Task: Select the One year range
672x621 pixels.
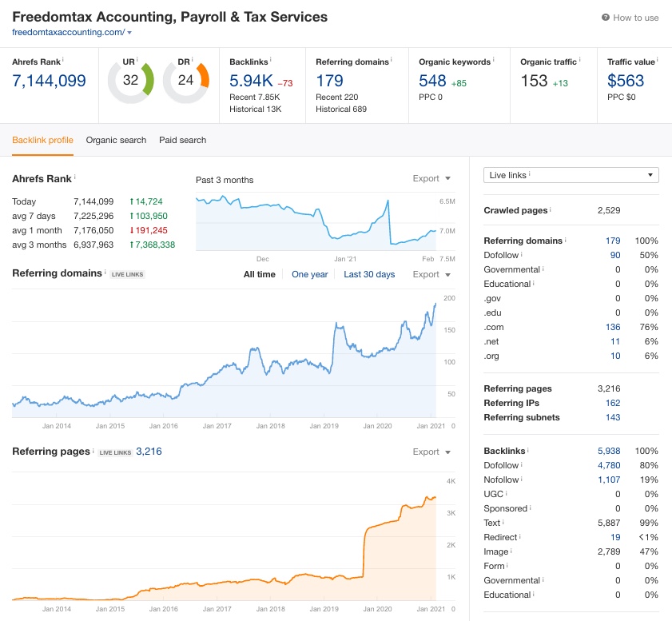Action: click(x=309, y=274)
